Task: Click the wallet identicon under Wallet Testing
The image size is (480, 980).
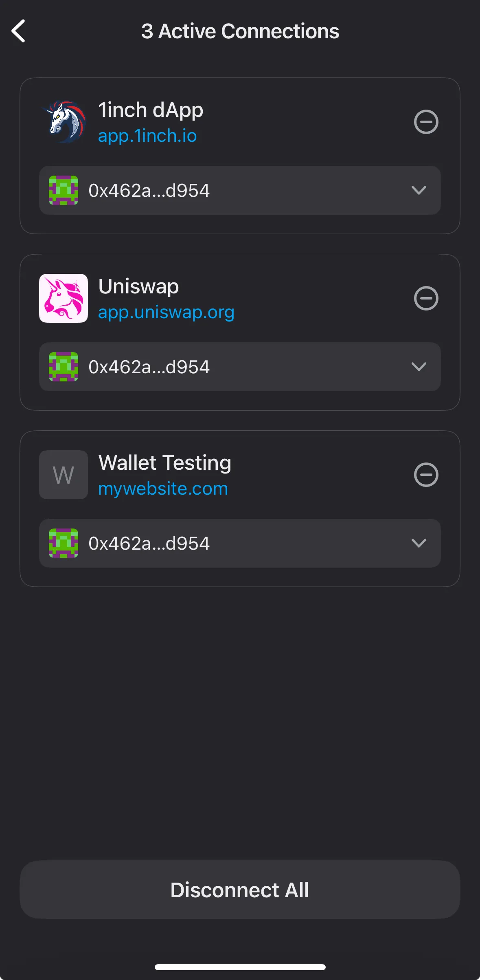Action: point(64,543)
